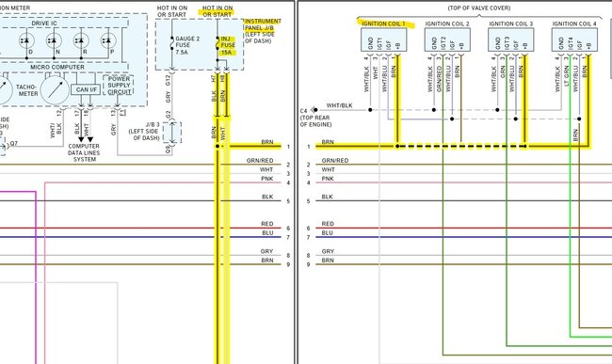Click the tachometer gauge dial symbol
The height and width of the screenshot is (364, 612).
pyautogui.click(x=55, y=90)
